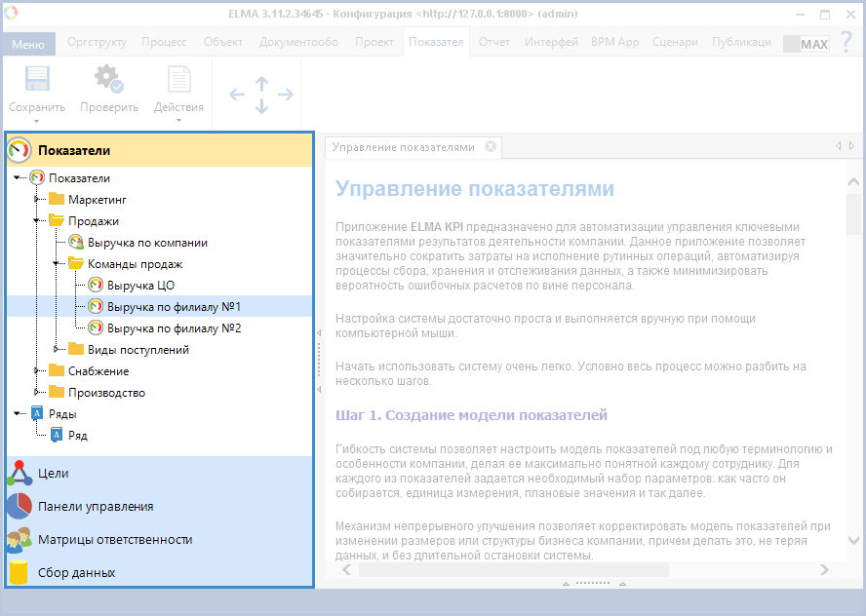Select Выручка по филиалу №2 indicator
Screen dimensions: 866x616
pyautogui.click(x=174, y=328)
